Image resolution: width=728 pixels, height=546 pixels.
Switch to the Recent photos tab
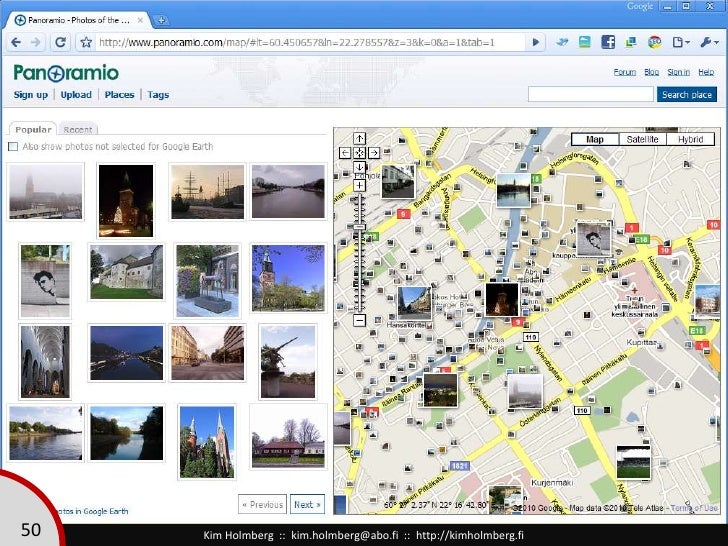(x=77, y=129)
